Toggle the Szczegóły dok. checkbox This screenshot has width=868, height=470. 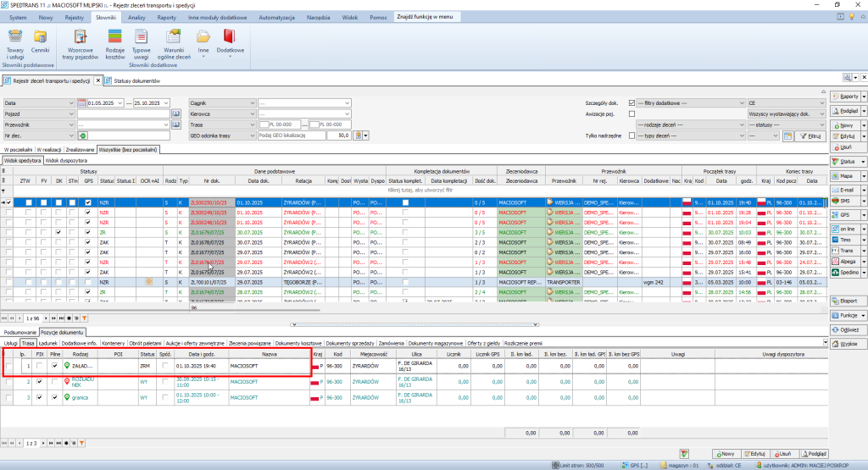click(x=632, y=102)
